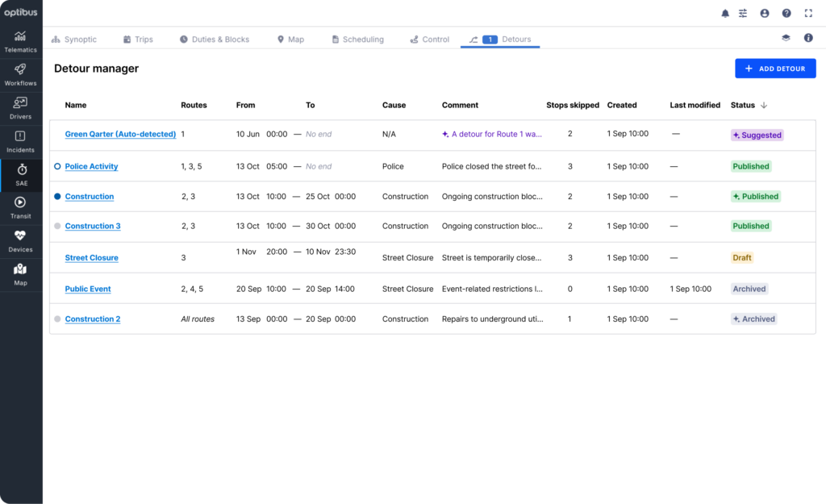Open the Telematics sidebar section
This screenshot has width=826, height=504.
[x=20, y=42]
